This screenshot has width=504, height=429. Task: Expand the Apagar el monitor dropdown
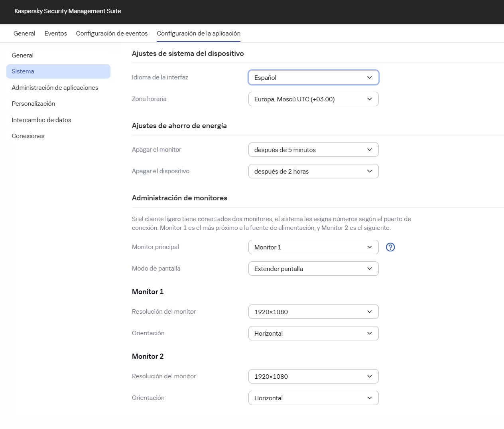(313, 150)
